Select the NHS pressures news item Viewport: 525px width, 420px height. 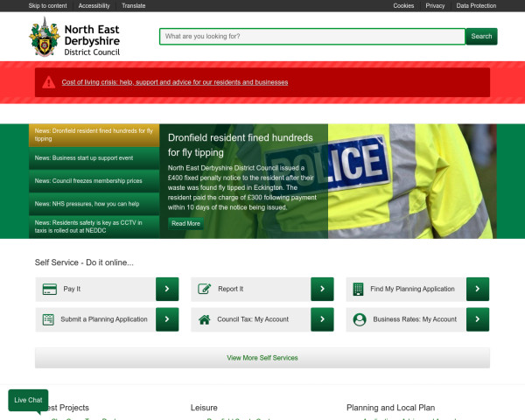point(87,204)
